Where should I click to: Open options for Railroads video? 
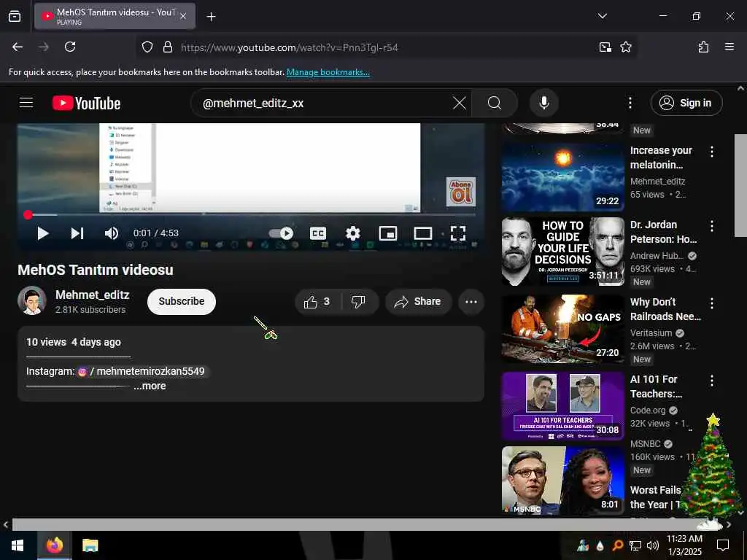point(712,303)
